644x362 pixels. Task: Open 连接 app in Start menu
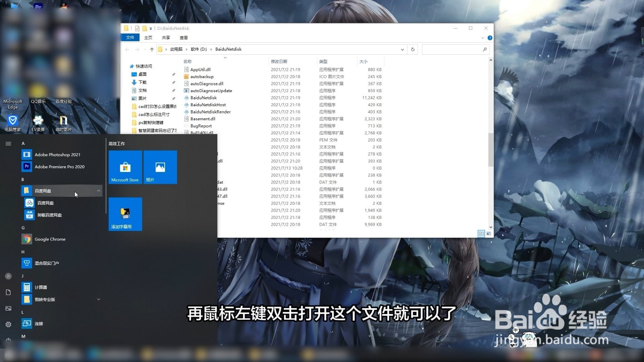click(62, 323)
